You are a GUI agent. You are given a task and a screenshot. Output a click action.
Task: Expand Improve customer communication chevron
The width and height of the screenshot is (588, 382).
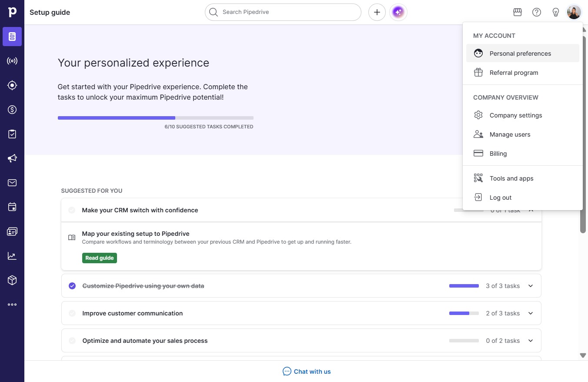pyautogui.click(x=531, y=313)
